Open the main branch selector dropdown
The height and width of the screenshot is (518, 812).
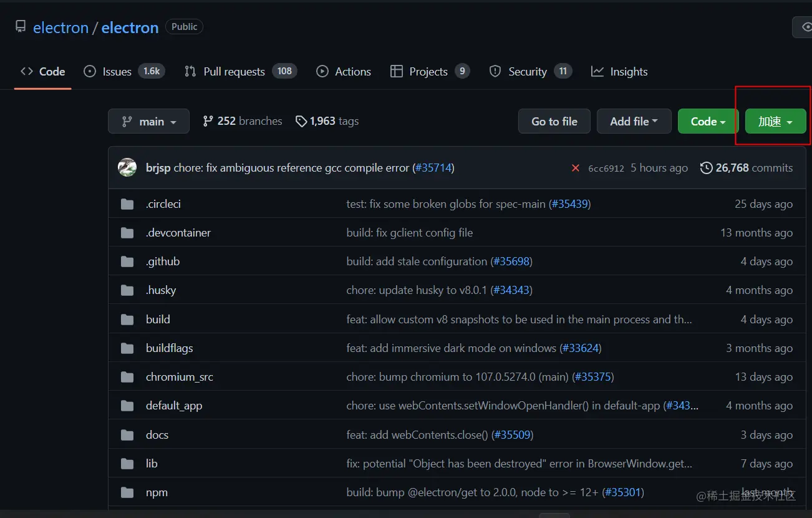click(x=148, y=122)
